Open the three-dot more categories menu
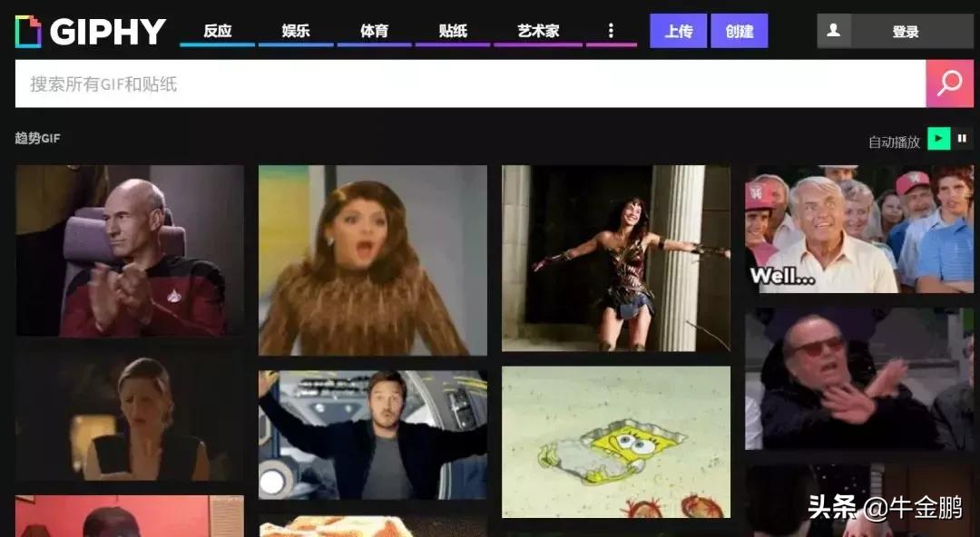This screenshot has width=980, height=537. (611, 30)
